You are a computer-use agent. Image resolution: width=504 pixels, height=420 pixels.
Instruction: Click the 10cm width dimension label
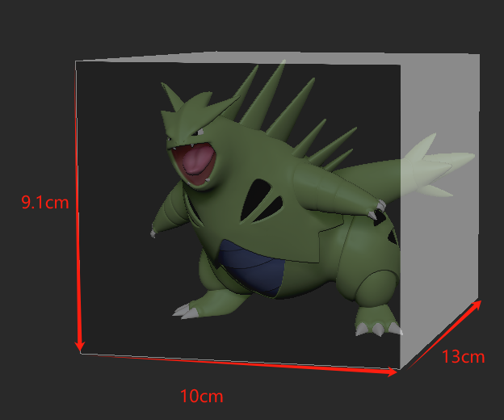coord(201,397)
